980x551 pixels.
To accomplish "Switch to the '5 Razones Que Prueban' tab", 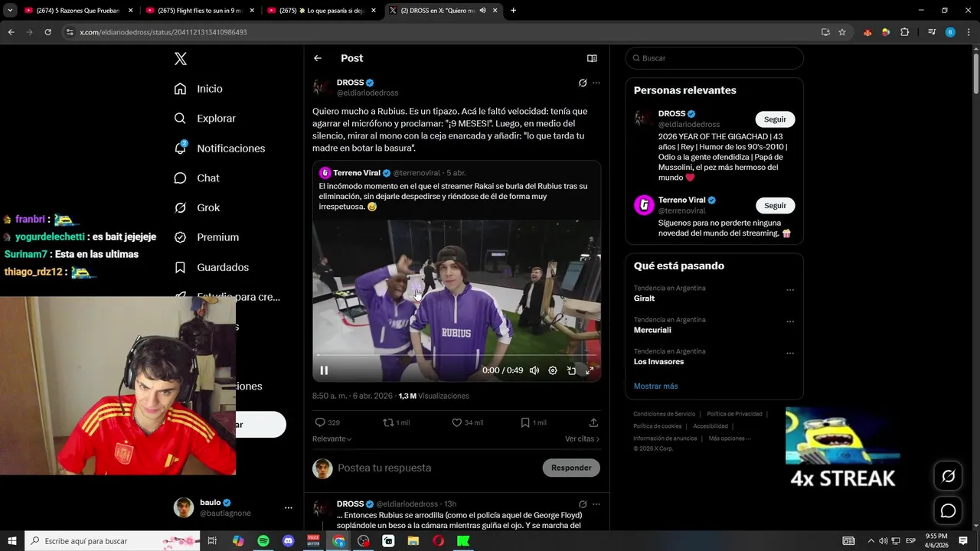I will 77,11.
